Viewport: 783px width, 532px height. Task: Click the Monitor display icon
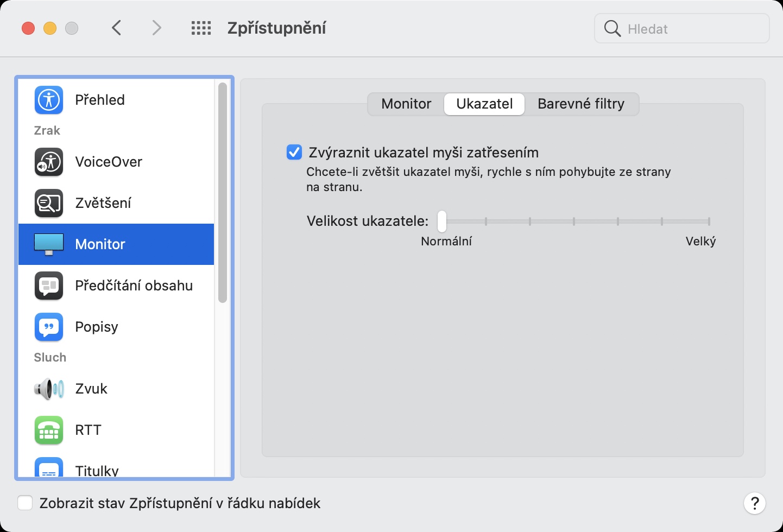click(49, 244)
